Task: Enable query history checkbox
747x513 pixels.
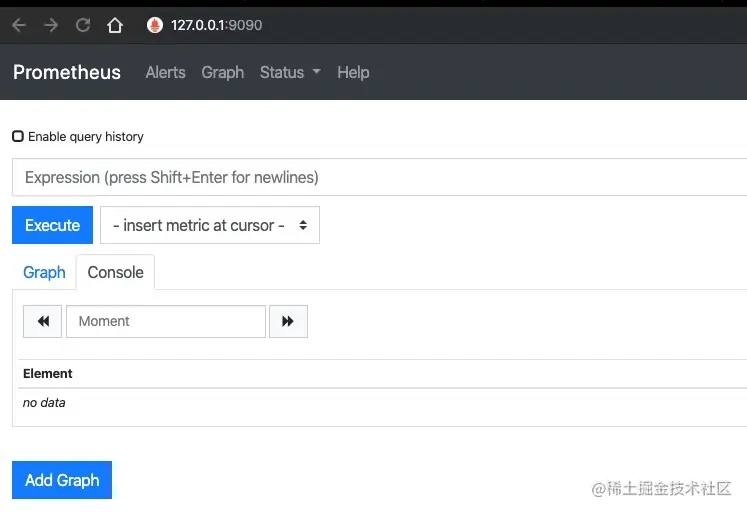Action: (18, 136)
